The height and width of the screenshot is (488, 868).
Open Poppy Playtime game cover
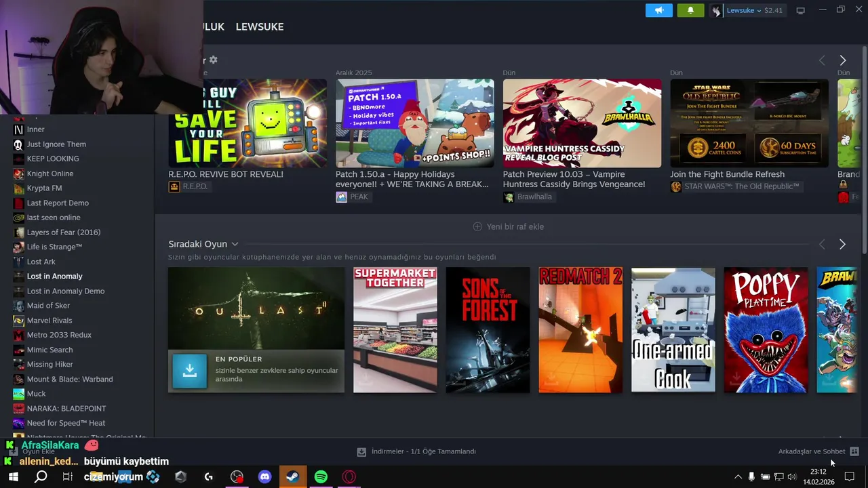pyautogui.click(x=766, y=329)
